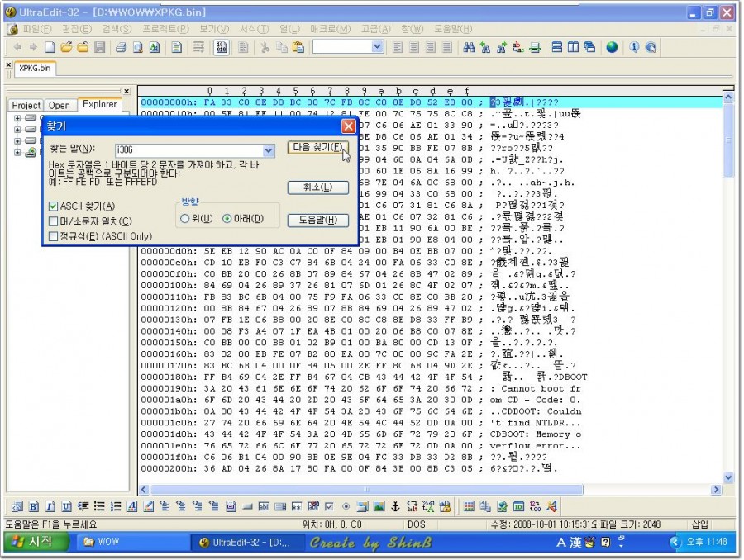Click the horizontal scrollbar thumb of hex view
Image resolution: width=744 pixels, height=560 pixels.
[366, 489]
